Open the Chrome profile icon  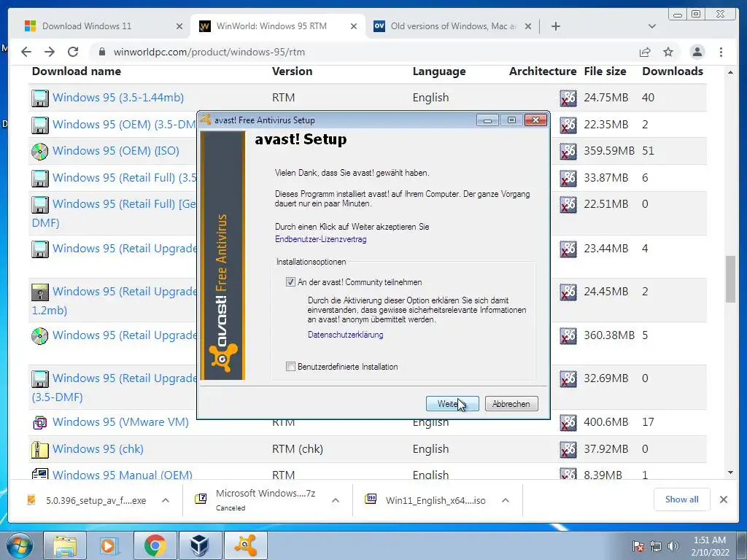click(697, 52)
